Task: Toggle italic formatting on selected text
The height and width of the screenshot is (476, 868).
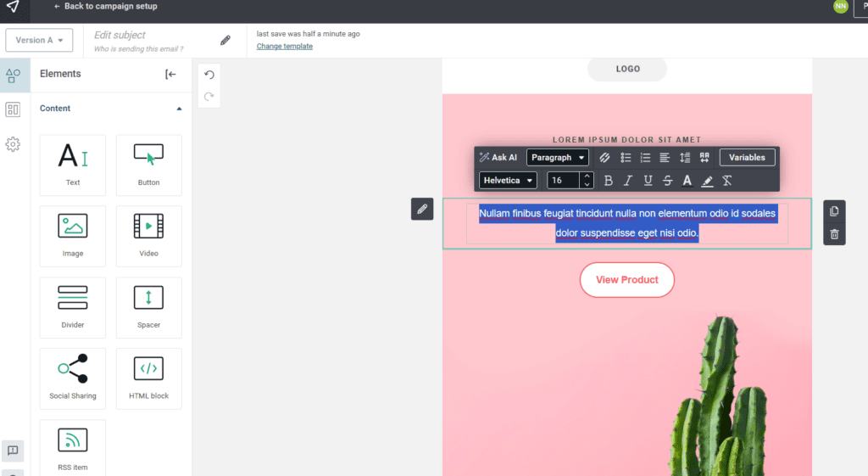Action: (x=628, y=181)
